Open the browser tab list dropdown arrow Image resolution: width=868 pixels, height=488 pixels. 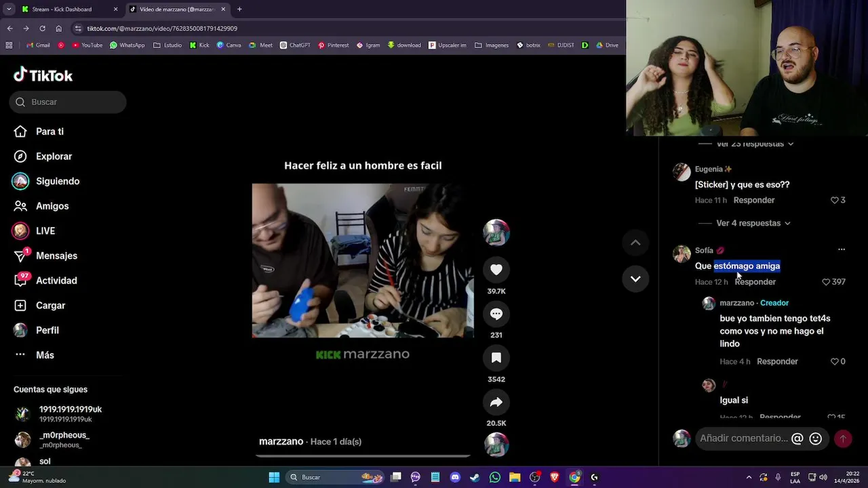(x=9, y=9)
